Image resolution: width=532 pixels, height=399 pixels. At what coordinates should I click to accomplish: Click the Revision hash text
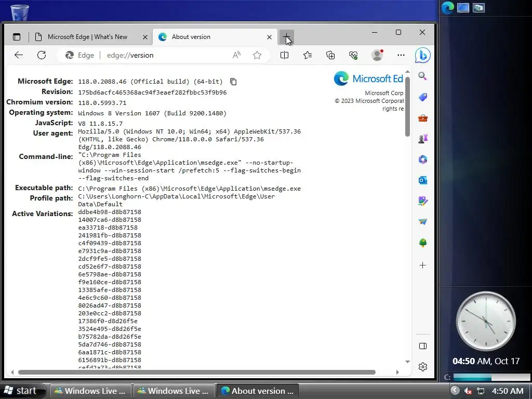click(x=152, y=92)
